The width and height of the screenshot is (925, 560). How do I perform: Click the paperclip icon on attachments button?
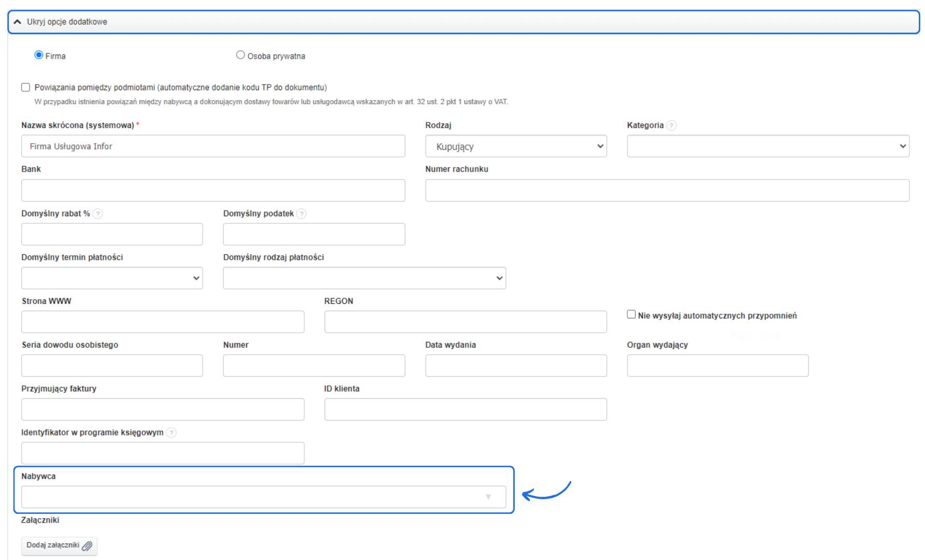[x=87, y=546]
